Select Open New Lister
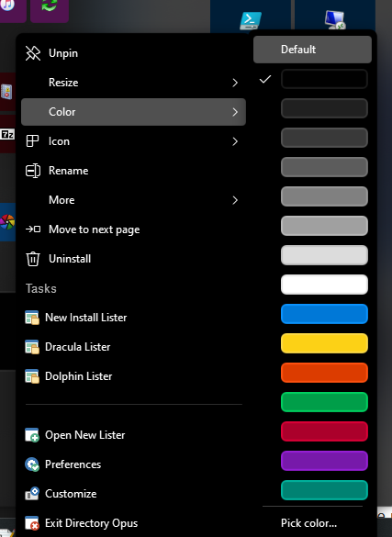Screen dimensions: 392x537 (x=133, y=435)
